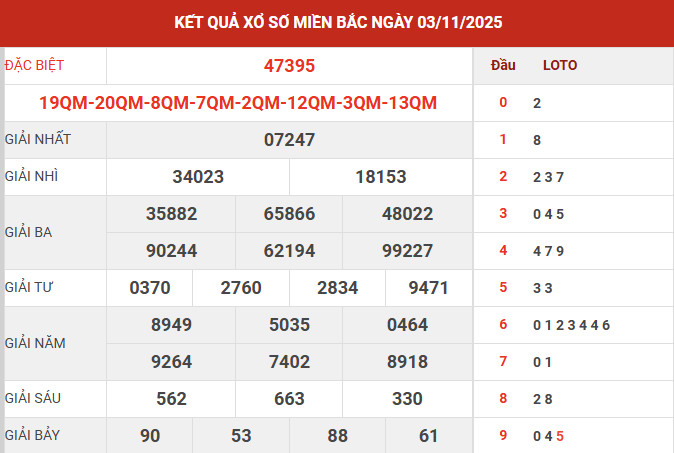The height and width of the screenshot is (453, 674).
Task: Click the title banner KẾT QUẢ XỔ SỐ MIỀN BẮC
Action: pos(337,21)
